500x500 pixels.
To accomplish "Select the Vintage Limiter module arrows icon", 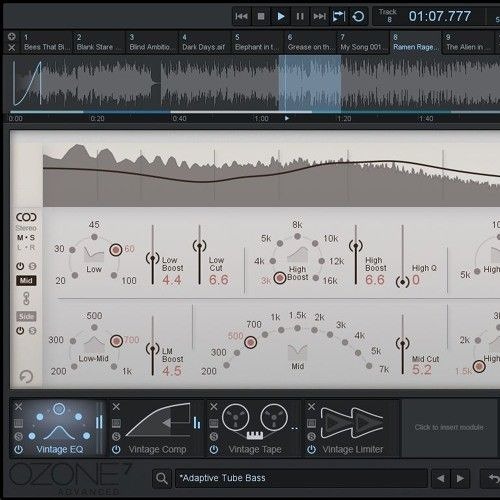I will (x=352, y=423).
